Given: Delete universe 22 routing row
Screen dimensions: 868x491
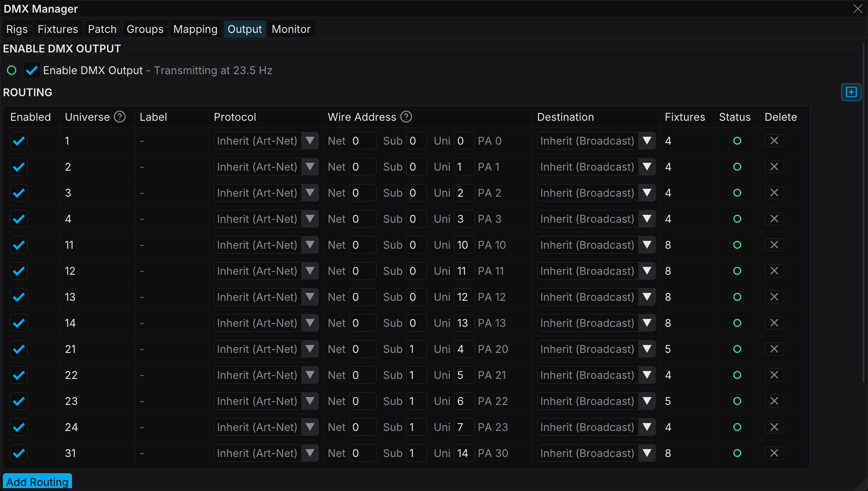Looking at the screenshot, I should pyautogui.click(x=774, y=375).
